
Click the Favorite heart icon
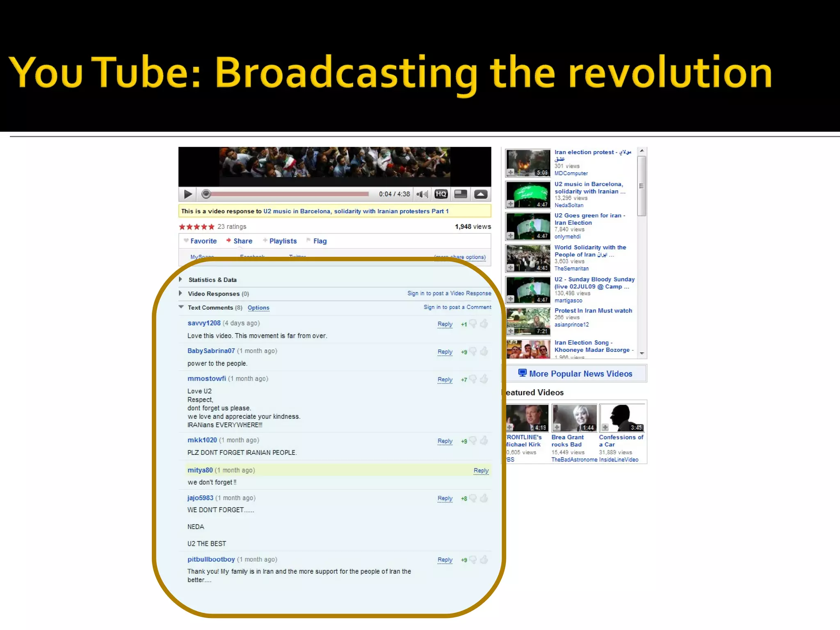pyautogui.click(x=186, y=241)
